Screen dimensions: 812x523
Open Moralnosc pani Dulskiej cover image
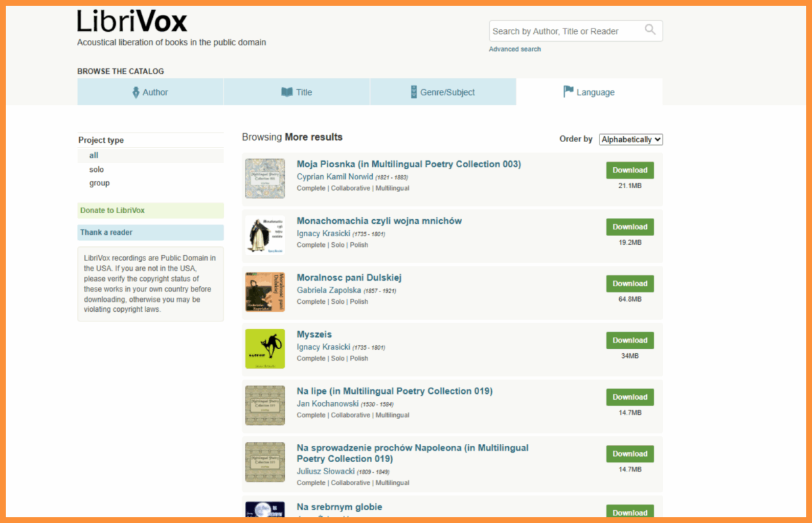(x=265, y=292)
